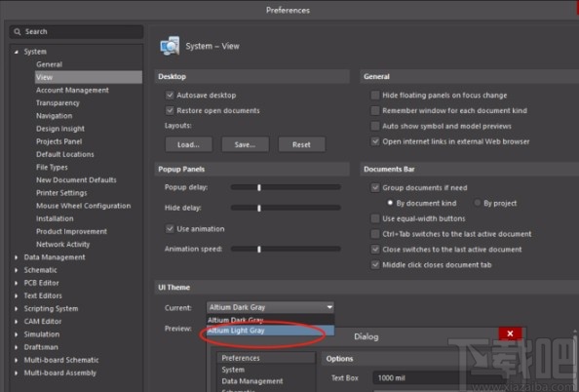The width and height of the screenshot is (579, 392).
Task: Expand the Scripting System node
Action: [17, 309]
